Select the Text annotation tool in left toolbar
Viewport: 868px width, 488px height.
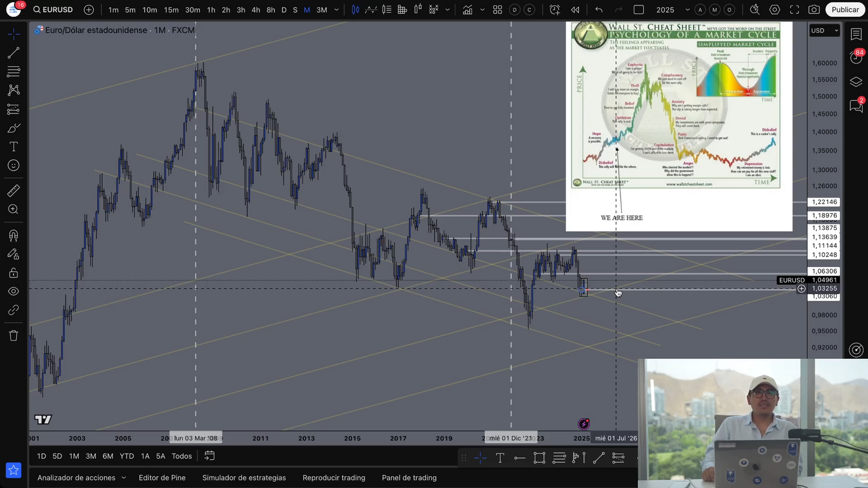coord(13,146)
